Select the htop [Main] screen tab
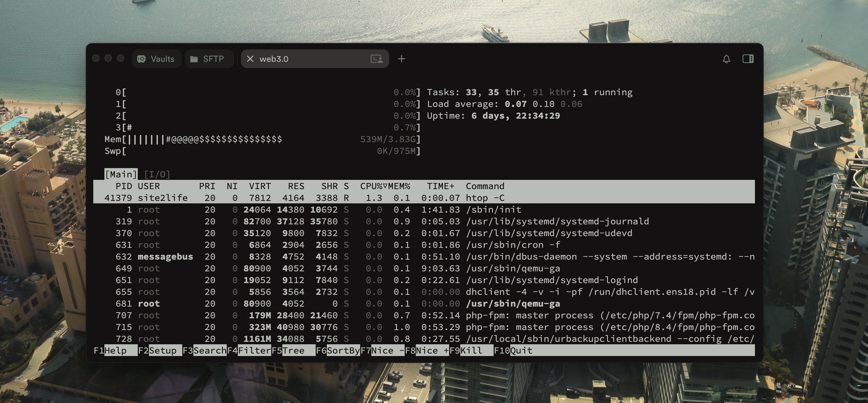Image resolution: width=868 pixels, height=403 pixels. [x=121, y=174]
